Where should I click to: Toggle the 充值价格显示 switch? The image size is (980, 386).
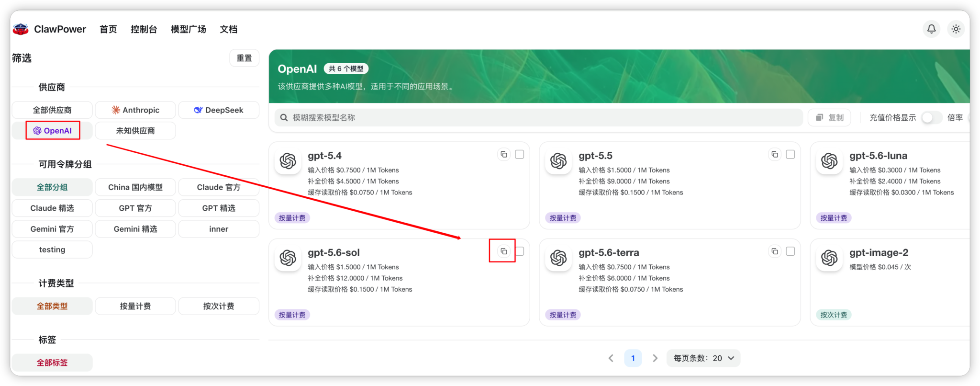(931, 117)
